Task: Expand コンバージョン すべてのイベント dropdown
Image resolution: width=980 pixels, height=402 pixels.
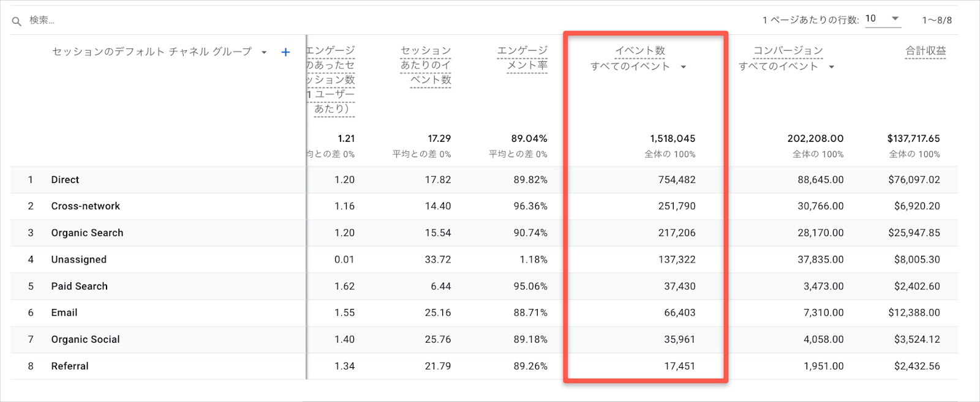Action: pos(831,67)
